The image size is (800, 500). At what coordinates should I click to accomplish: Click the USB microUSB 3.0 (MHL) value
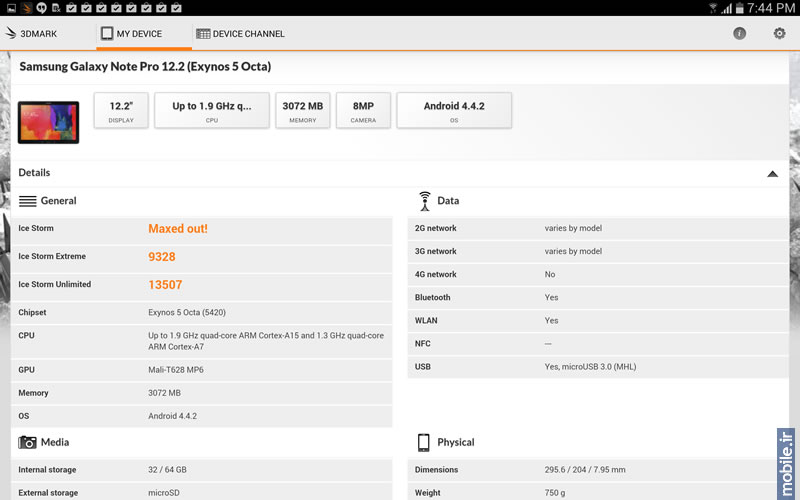tap(590, 366)
